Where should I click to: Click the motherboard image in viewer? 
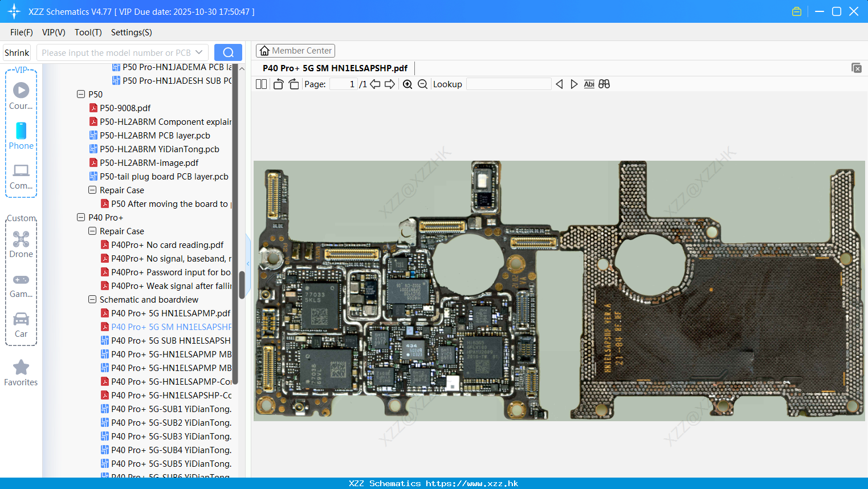560,291
